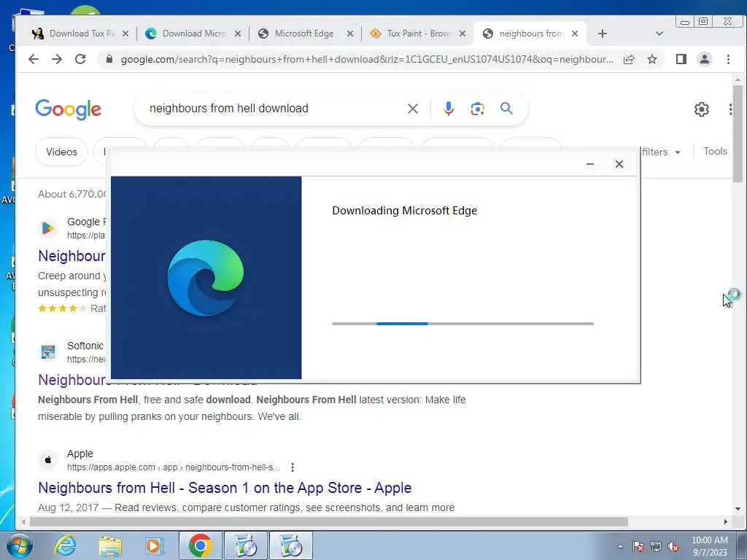This screenshot has height=560, width=747.
Task: Close the Downloading Microsoft Edge dialog
Action: [x=619, y=164]
